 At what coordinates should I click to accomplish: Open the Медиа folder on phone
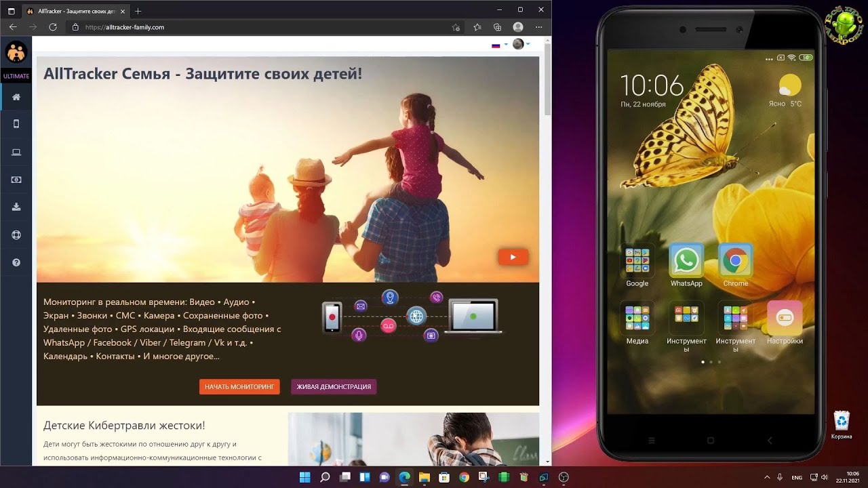point(637,318)
